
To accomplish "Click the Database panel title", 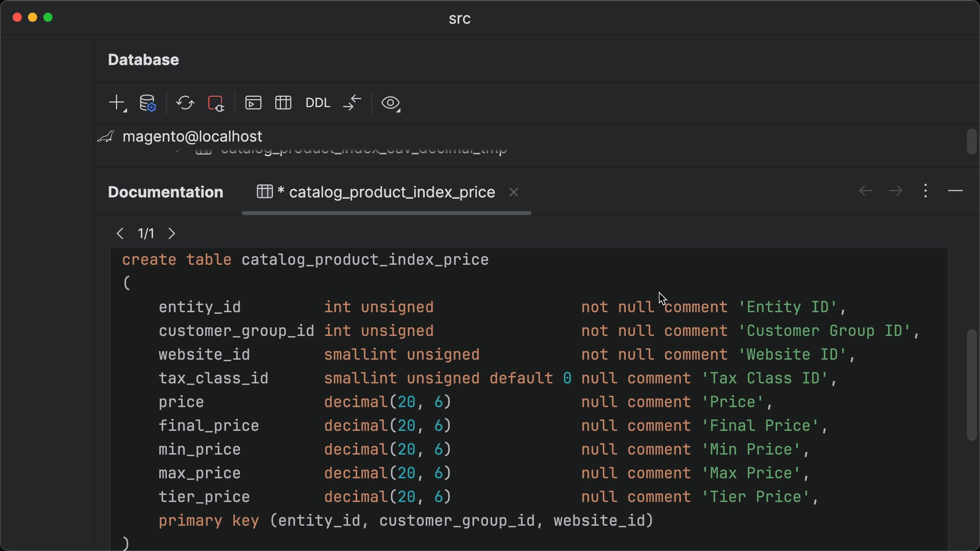I will coord(143,60).
